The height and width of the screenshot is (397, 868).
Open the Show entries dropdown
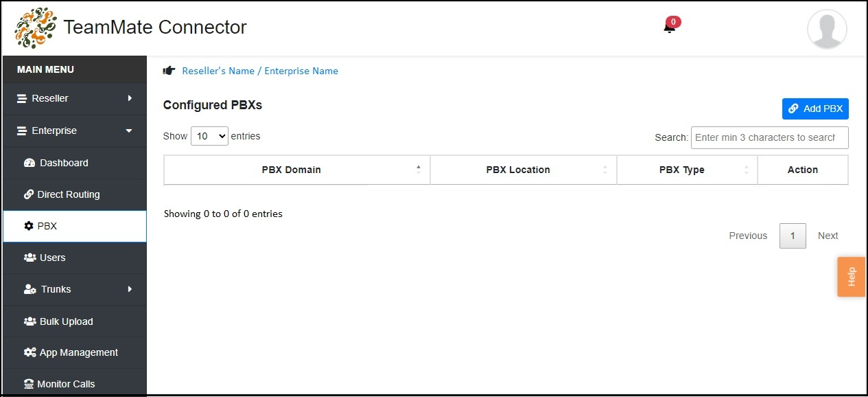pos(209,136)
